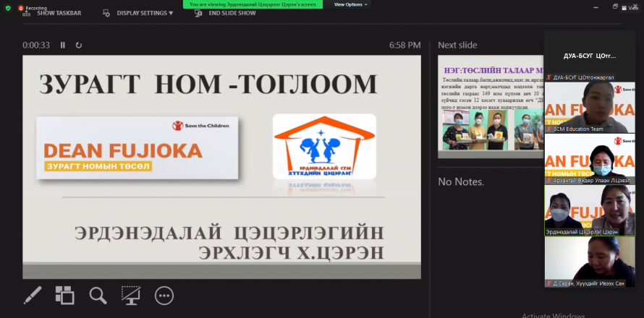The width and height of the screenshot is (644, 318).
Task: Open the see all slides view
Action: coord(65,295)
